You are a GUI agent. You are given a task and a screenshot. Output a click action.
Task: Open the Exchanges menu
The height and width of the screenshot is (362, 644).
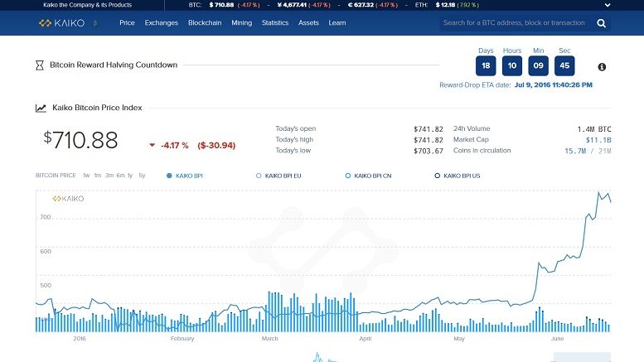[162, 23]
